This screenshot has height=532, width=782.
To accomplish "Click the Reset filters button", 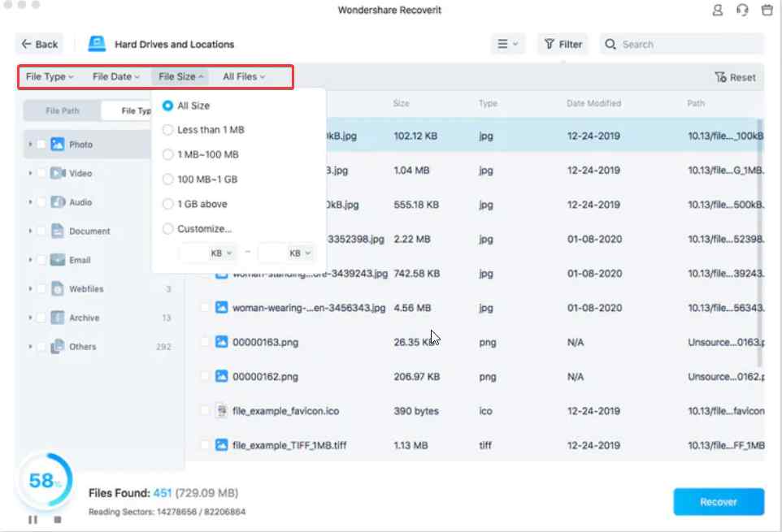I will (735, 78).
